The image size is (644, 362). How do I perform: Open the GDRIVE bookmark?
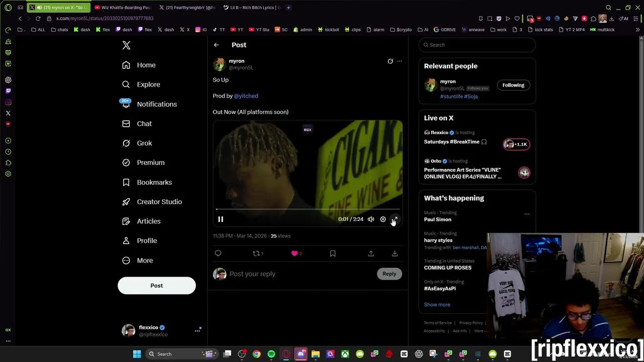coord(445,30)
